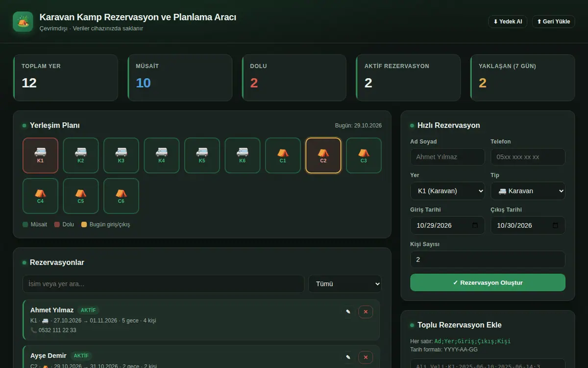
Task: Click the reservation search box
Action: pos(163,284)
